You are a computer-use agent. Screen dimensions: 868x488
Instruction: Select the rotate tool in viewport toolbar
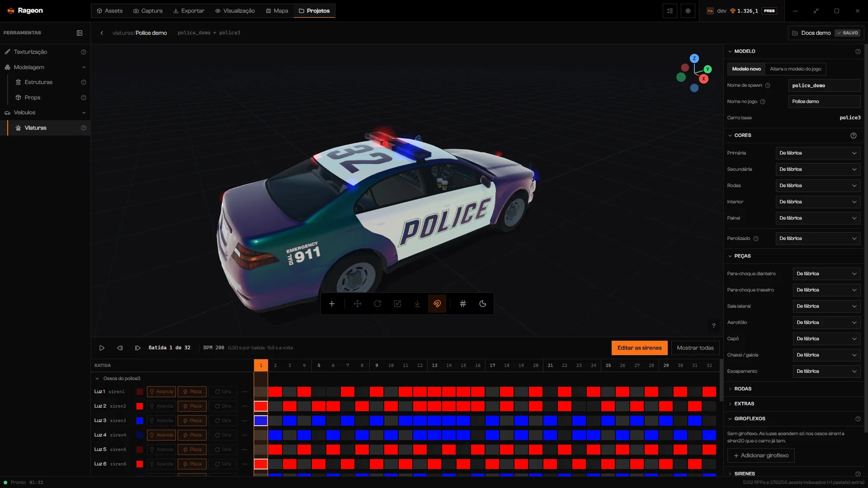tap(377, 304)
